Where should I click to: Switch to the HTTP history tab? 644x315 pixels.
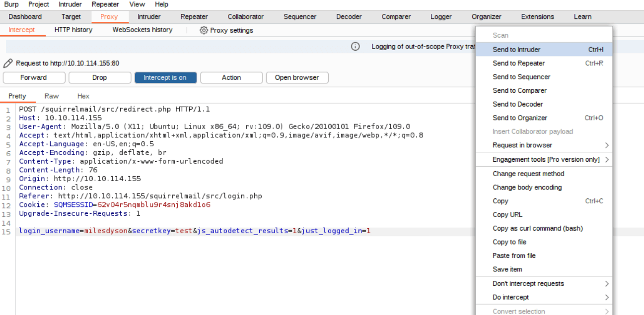73,30
